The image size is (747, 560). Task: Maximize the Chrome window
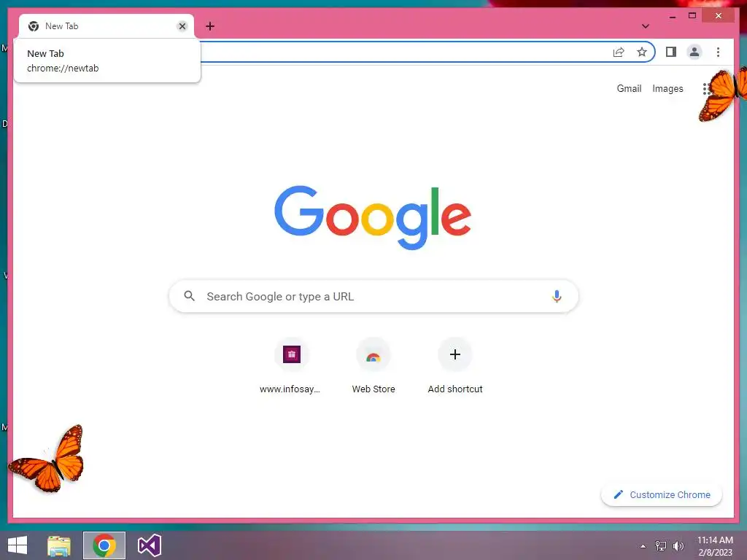692,16
